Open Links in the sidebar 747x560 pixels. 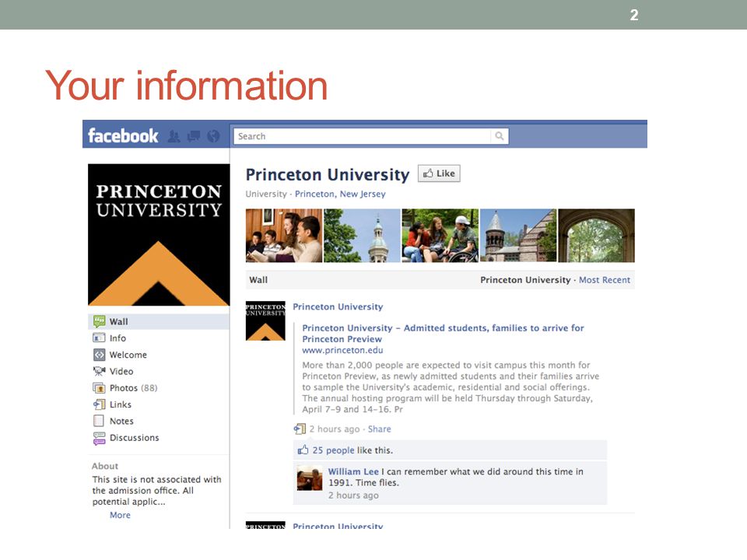pos(121,404)
